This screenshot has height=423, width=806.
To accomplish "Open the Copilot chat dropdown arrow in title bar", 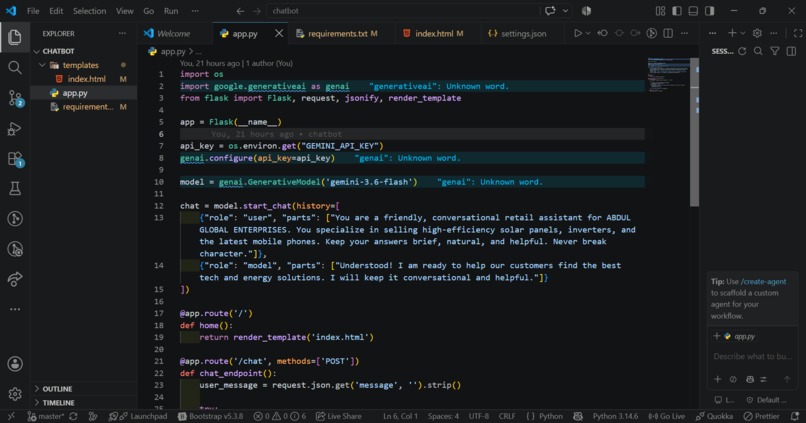I will tap(565, 11).
